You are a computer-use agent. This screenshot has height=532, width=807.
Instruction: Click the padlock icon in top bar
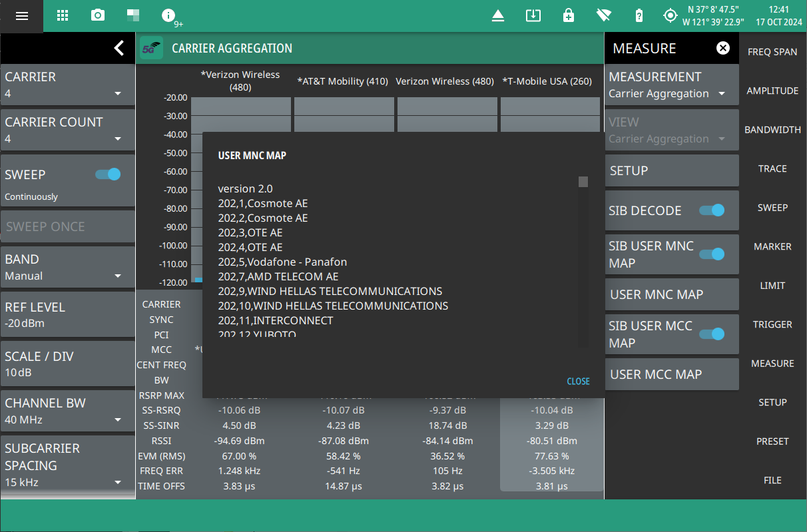[569, 16]
